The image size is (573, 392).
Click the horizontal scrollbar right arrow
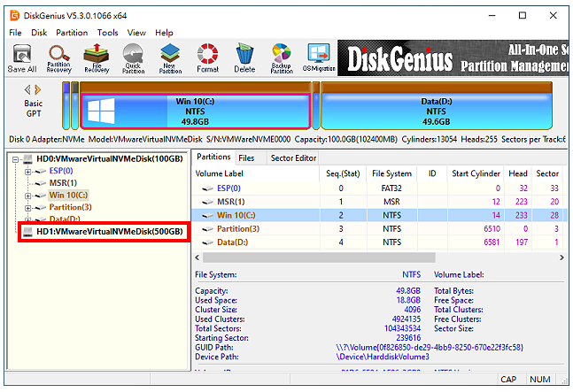click(x=561, y=257)
